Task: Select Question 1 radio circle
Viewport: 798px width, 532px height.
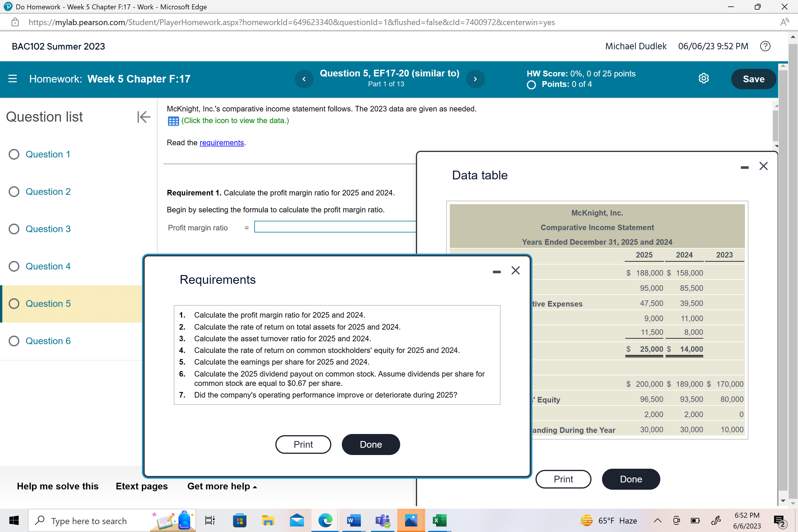Action: point(14,154)
